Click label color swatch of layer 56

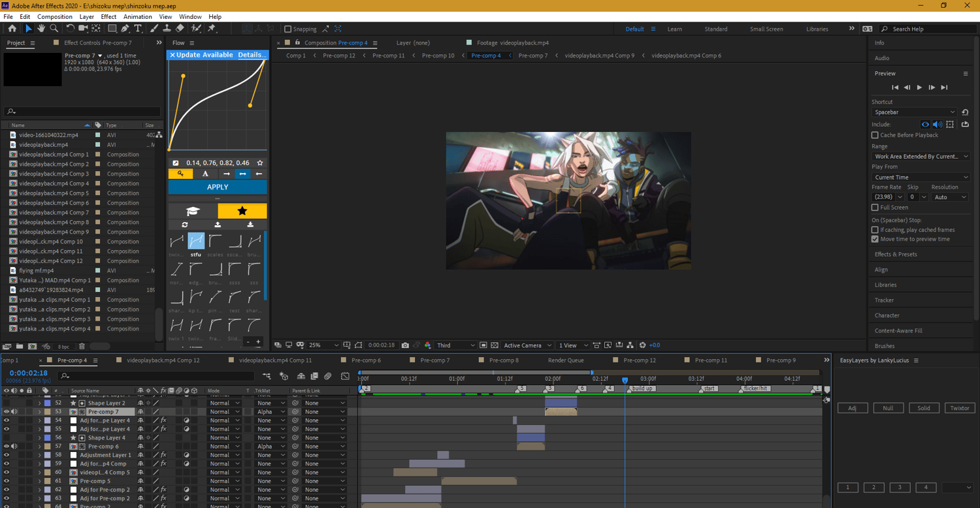click(x=47, y=438)
